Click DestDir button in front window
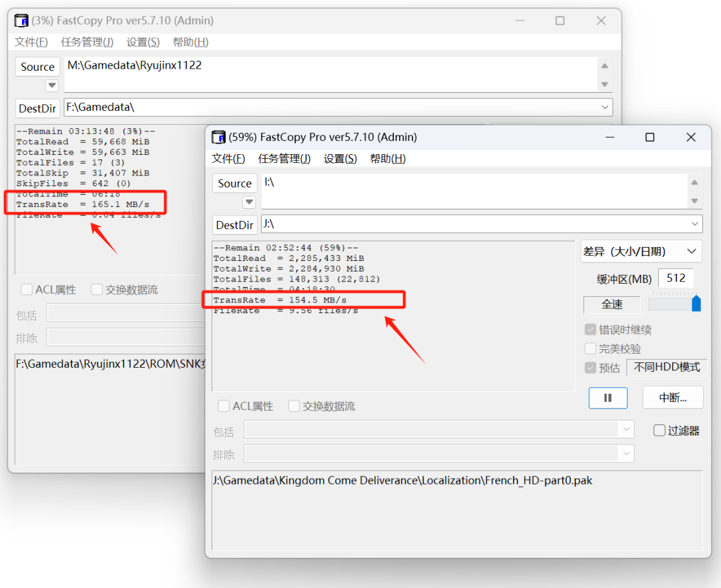721x588 pixels. click(x=235, y=225)
